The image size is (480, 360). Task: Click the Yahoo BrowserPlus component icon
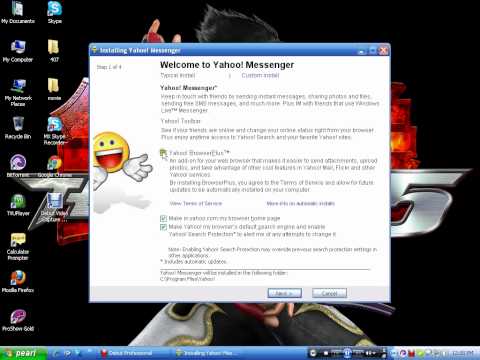(163, 153)
